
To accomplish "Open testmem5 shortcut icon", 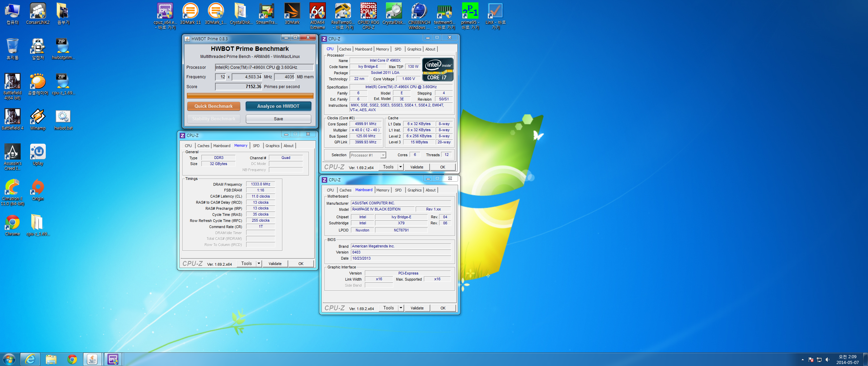I will point(445,16).
